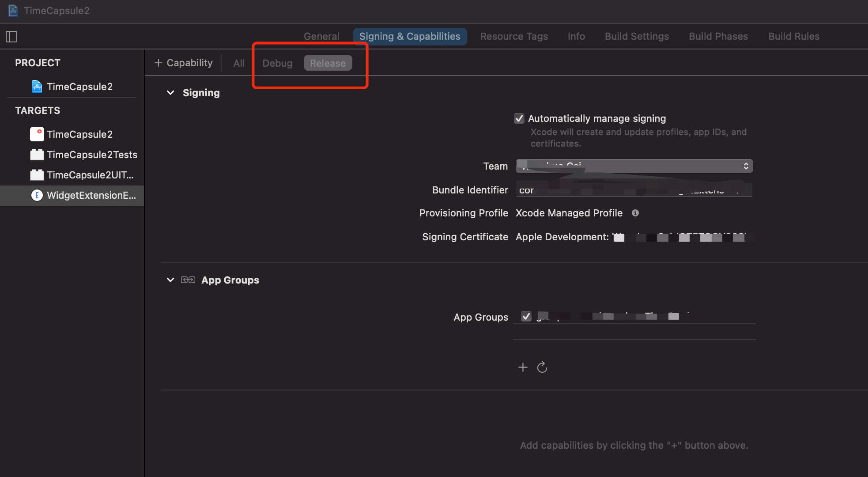The height and width of the screenshot is (477, 868).
Task: Select the TimeCapsule2UITests target icon
Action: [x=37, y=175]
